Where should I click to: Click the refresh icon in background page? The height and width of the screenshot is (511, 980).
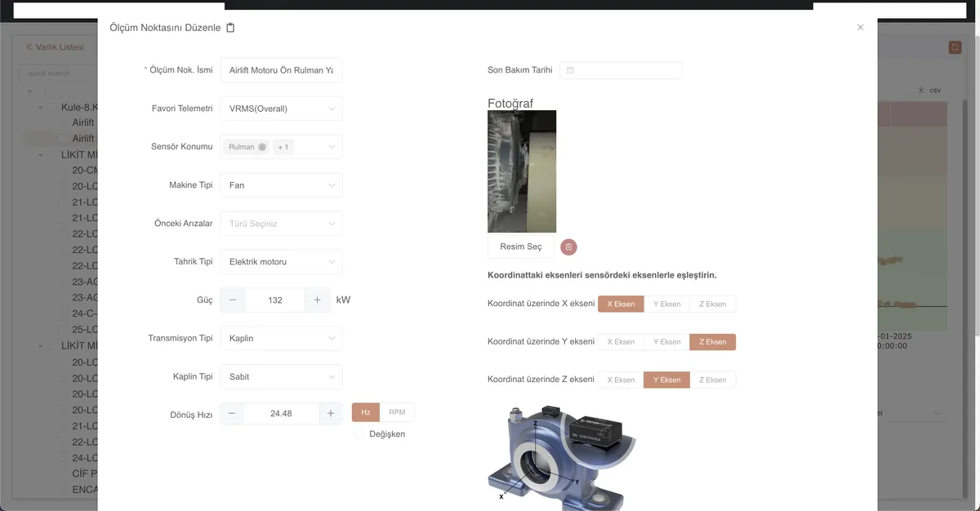pos(955,47)
